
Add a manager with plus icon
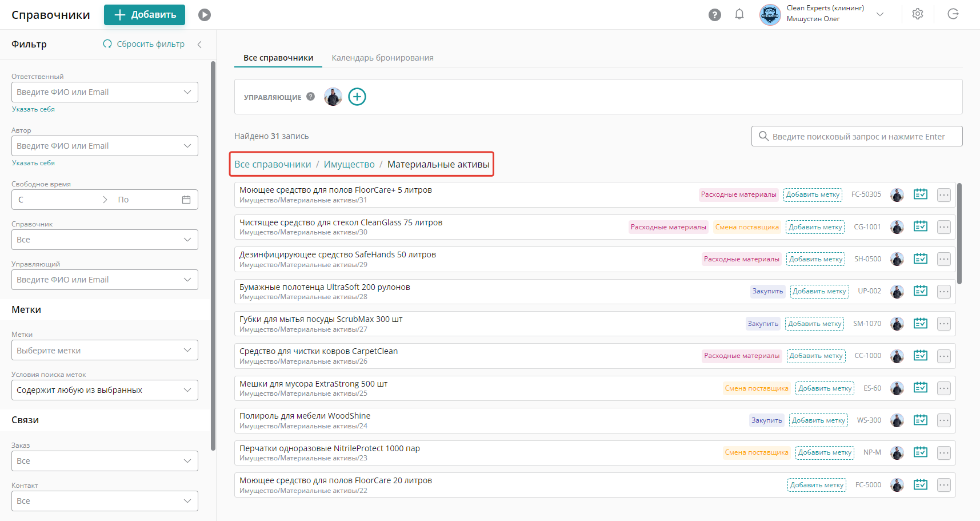[357, 97]
